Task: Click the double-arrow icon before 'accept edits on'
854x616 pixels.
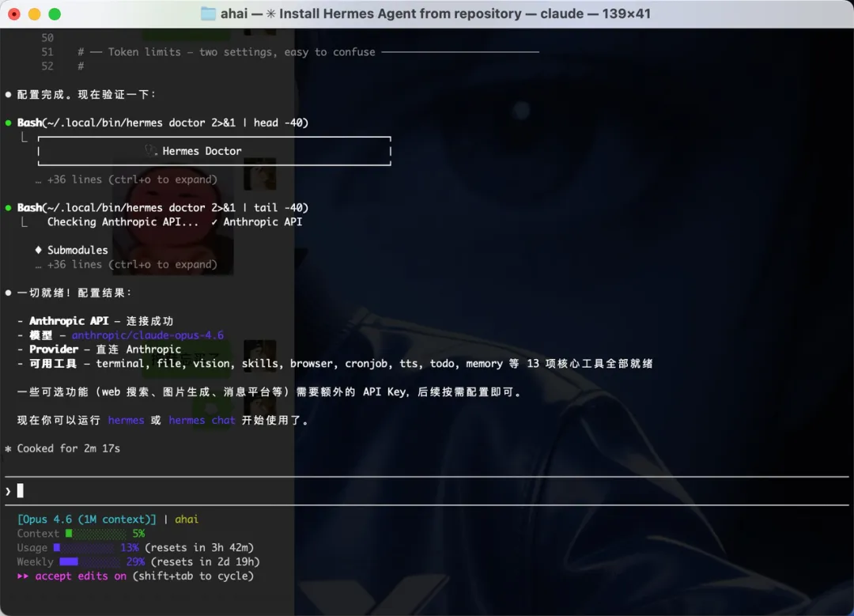Action: pos(23,576)
